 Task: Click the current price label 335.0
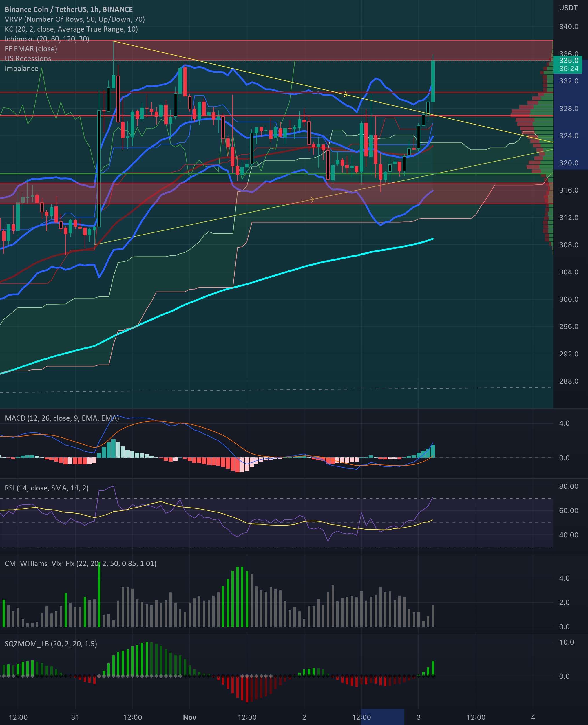[569, 61]
